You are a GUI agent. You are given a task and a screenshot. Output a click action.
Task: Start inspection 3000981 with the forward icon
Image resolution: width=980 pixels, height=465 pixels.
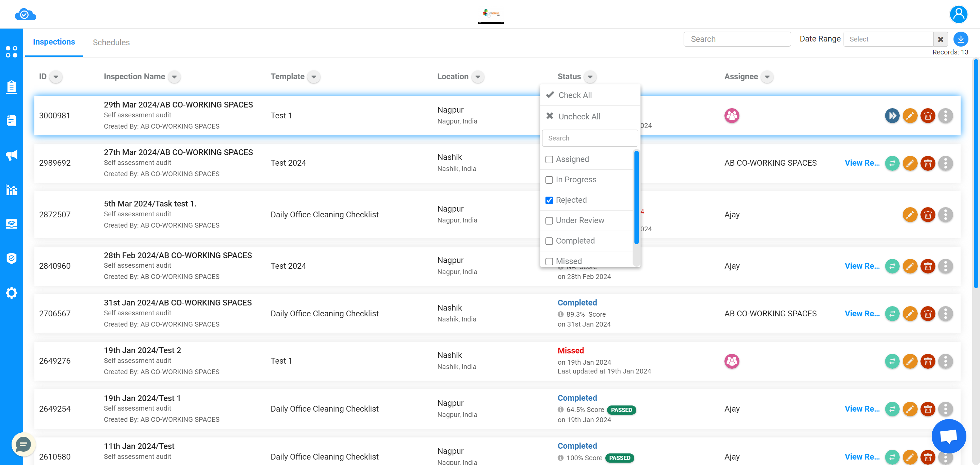pyautogui.click(x=892, y=116)
